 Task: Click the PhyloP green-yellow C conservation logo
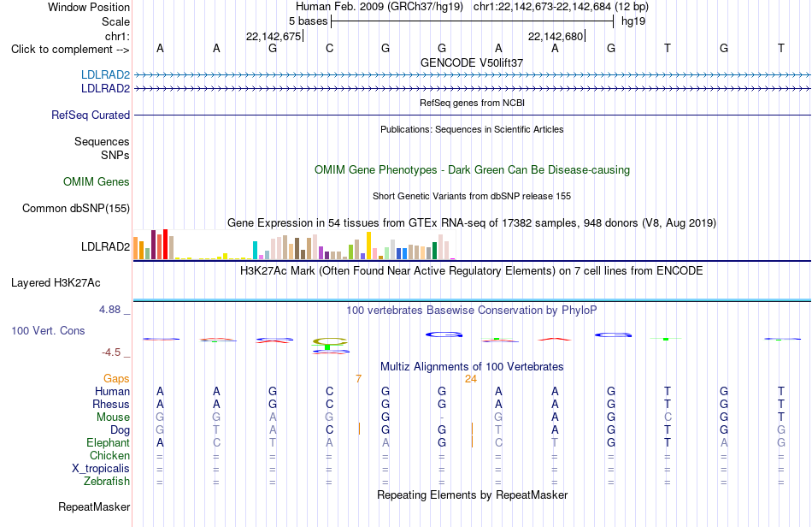click(329, 342)
